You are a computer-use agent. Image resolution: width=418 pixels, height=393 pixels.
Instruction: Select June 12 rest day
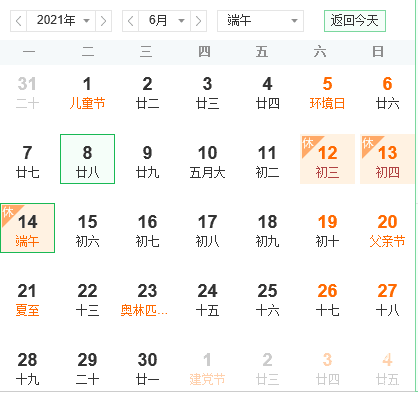(327, 159)
